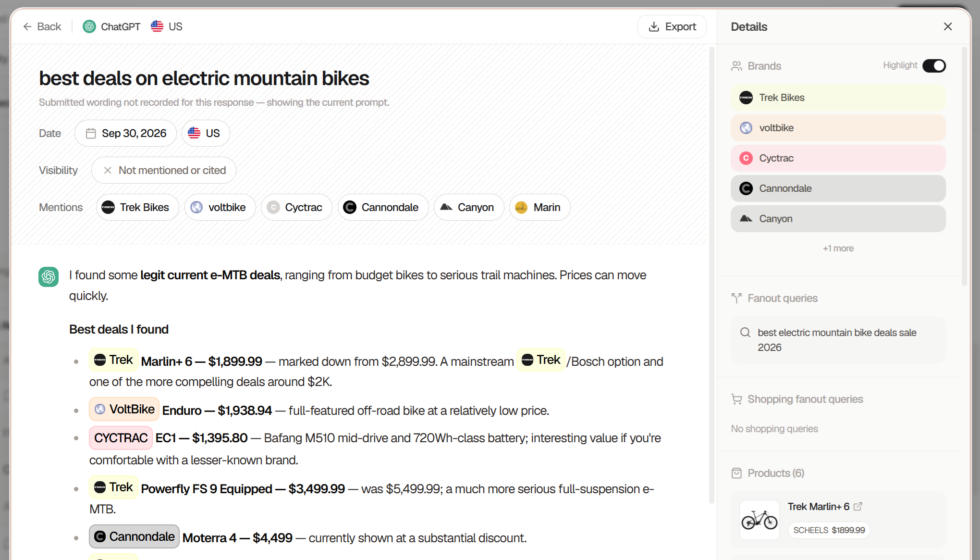Image resolution: width=980 pixels, height=560 pixels.
Task: Click the Canyon mention chip
Action: click(469, 207)
